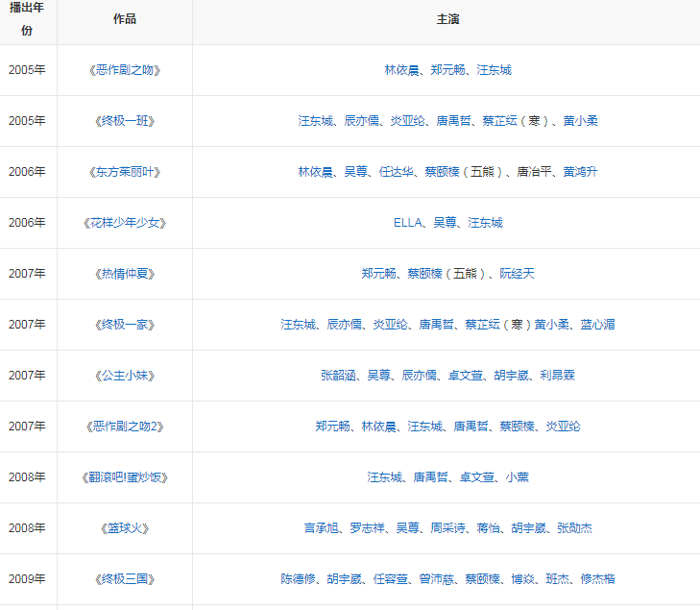Click 蔡颐榛 in the 《热情仲夏》 row
Screen dimensions: 700x610
(425, 274)
